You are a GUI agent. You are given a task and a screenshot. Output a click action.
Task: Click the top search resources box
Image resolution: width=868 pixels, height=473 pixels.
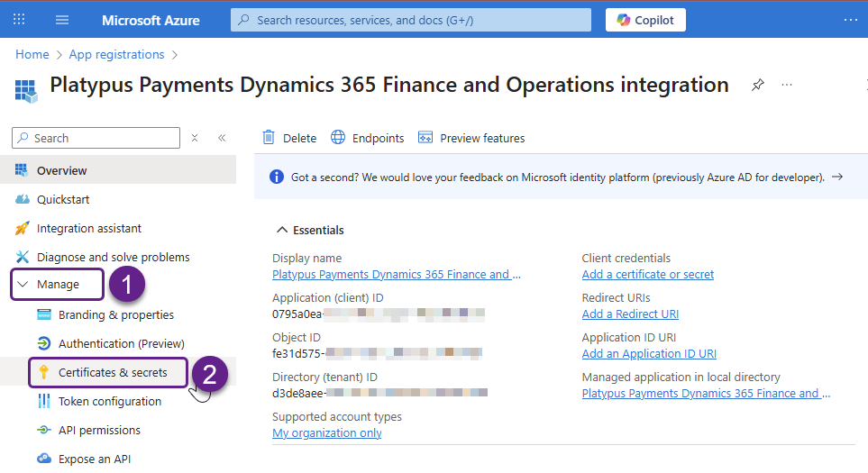pyautogui.click(x=411, y=20)
